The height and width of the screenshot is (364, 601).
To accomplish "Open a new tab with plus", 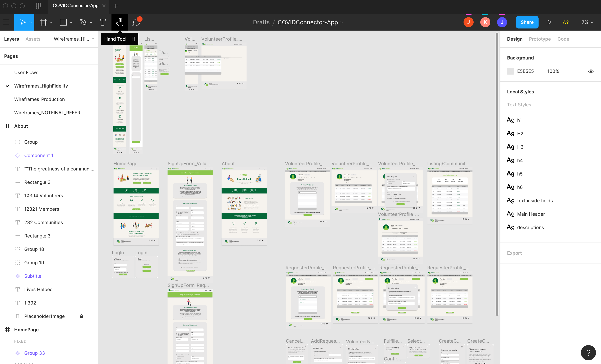I will coord(116,6).
